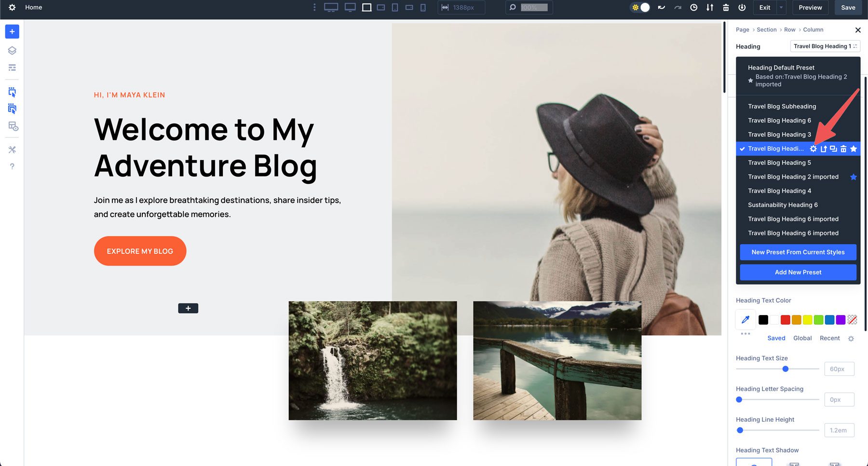Click New Preset From Current Styles

click(x=798, y=252)
